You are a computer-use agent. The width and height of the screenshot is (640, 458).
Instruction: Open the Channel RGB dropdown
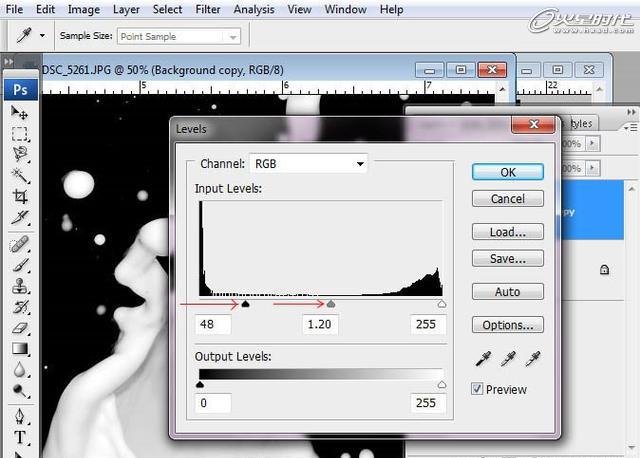tap(308, 163)
